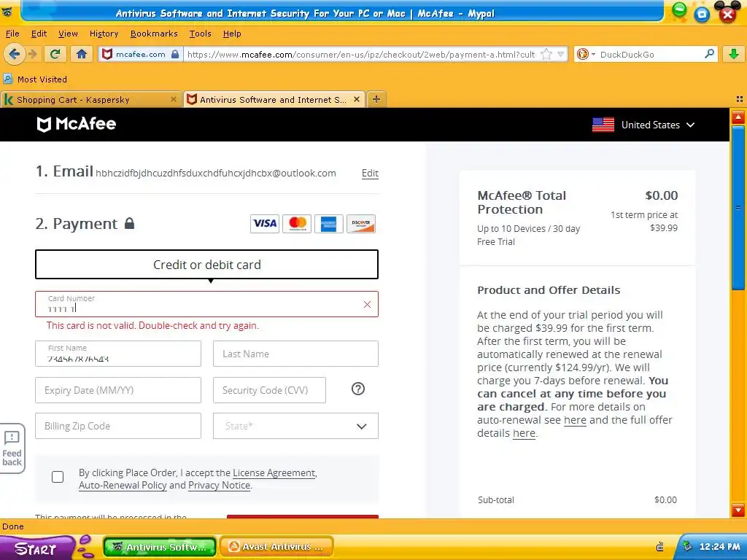Click the Discover card logo

click(x=361, y=223)
